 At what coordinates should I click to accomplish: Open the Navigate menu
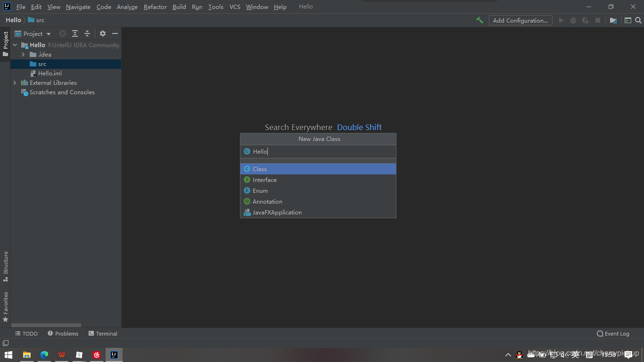[78, 7]
